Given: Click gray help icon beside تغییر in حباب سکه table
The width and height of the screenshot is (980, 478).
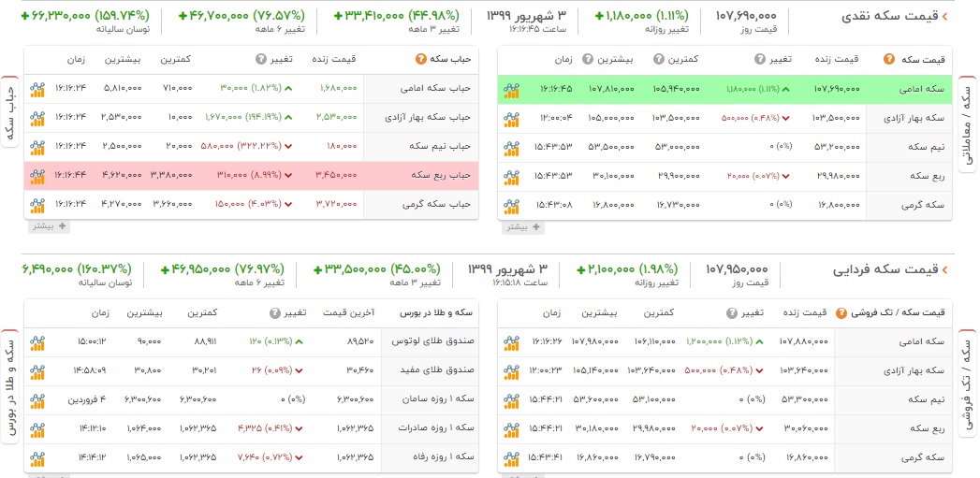Looking at the screenshot, I should (x=260, y=60).
